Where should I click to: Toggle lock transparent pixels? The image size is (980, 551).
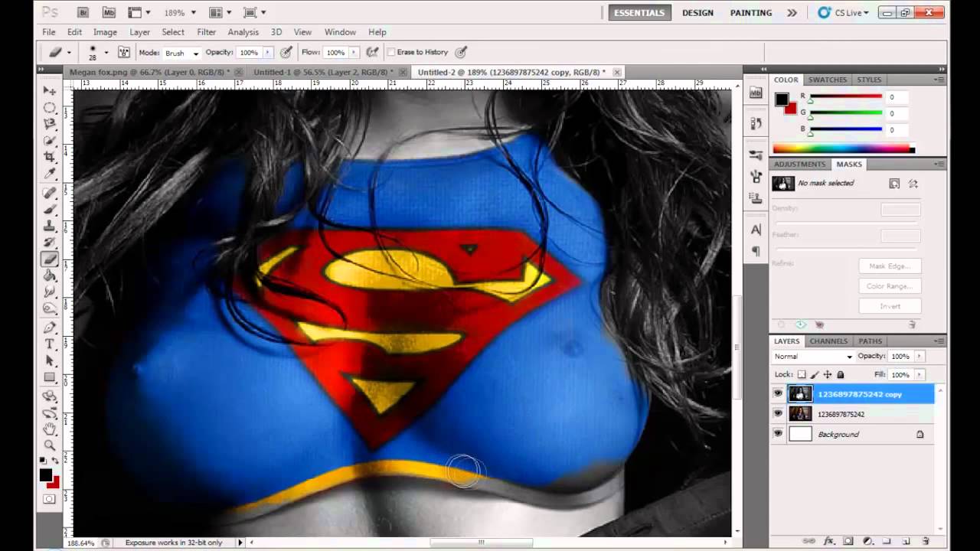802,375
